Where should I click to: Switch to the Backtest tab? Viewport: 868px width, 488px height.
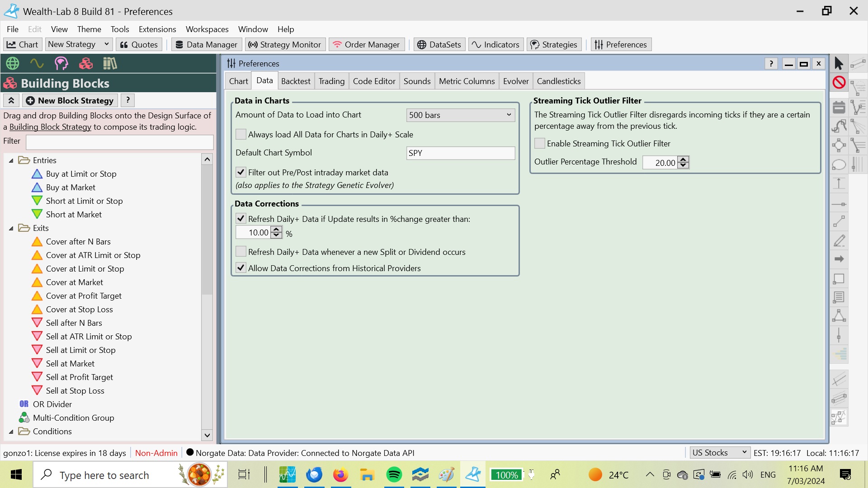[x=296, y=81]
